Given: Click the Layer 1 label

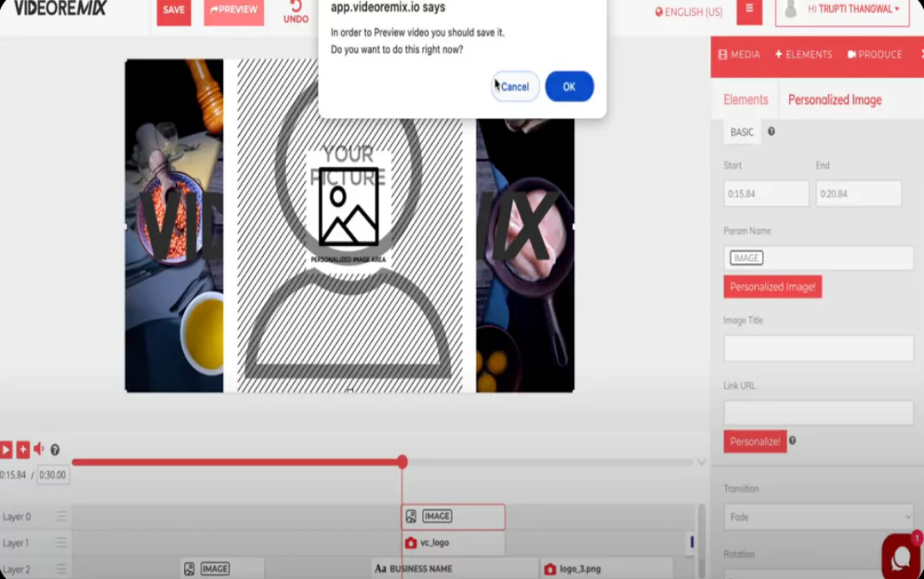Looking at the screenshot, I should 15,542.
